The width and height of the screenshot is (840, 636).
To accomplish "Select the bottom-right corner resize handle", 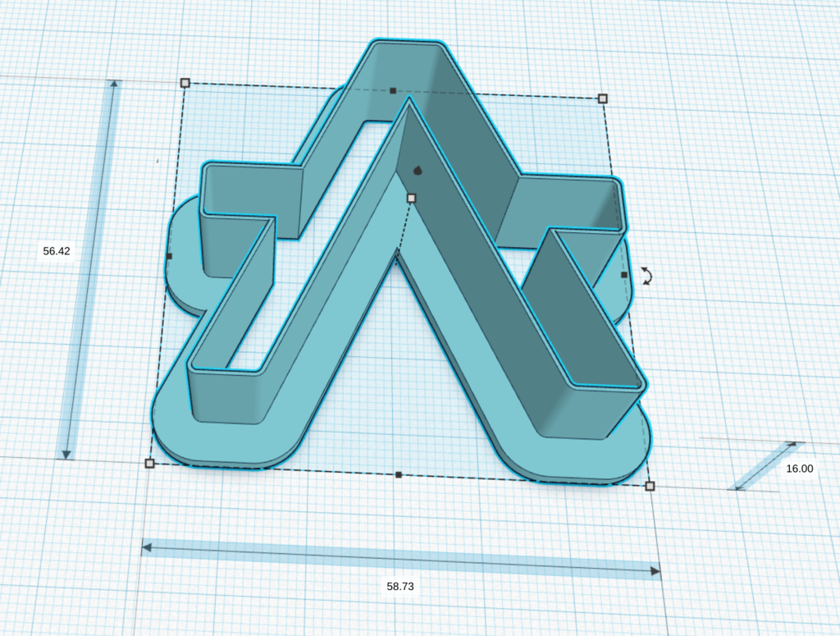I will pos(650,486).
